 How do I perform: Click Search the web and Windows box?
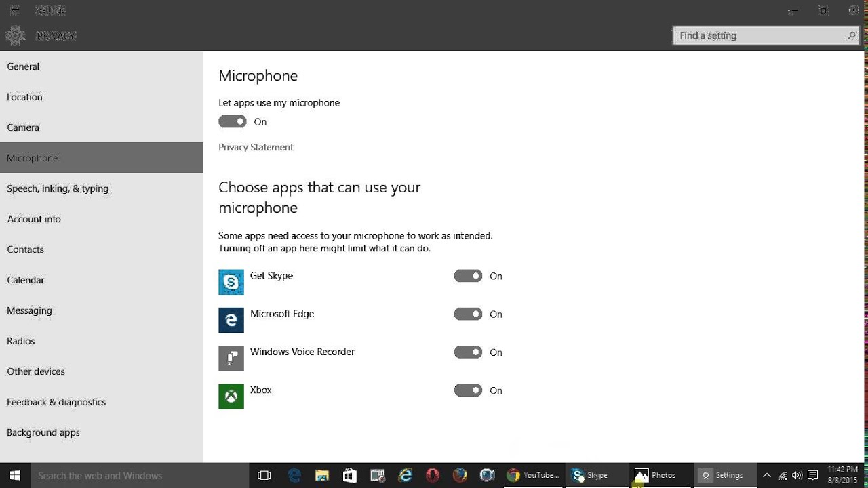coord(140,475)
